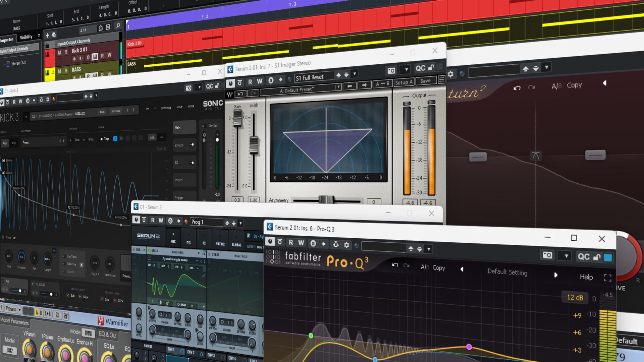The image size is (644, 362).
Task: Click the green EQ band node
Action: (311, 336)
